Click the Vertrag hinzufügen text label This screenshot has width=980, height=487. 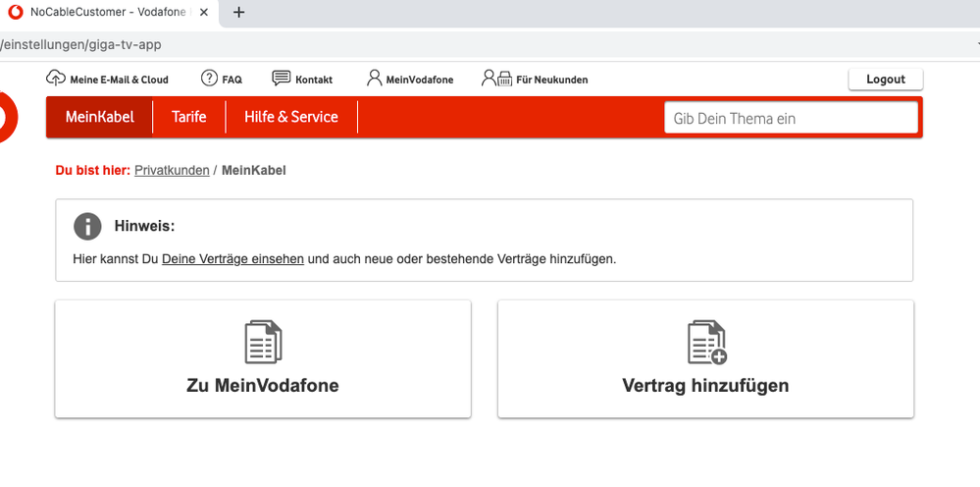tap(705, 386)
